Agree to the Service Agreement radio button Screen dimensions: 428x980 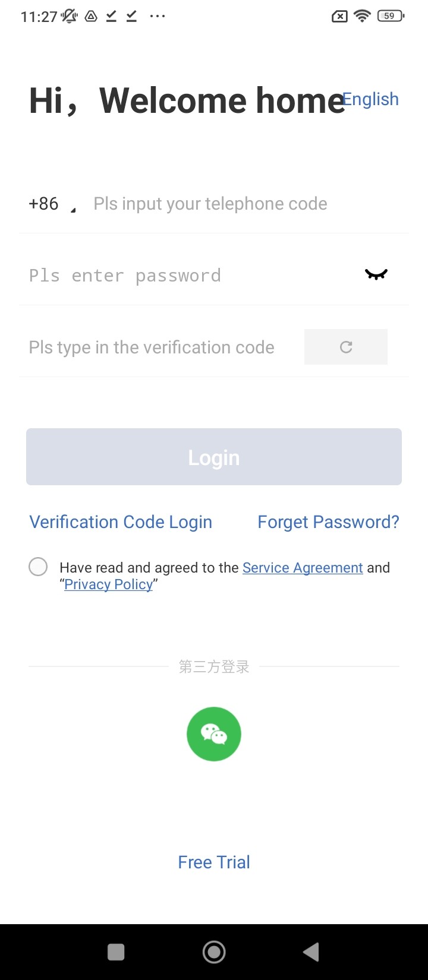(x=38, y=567)
